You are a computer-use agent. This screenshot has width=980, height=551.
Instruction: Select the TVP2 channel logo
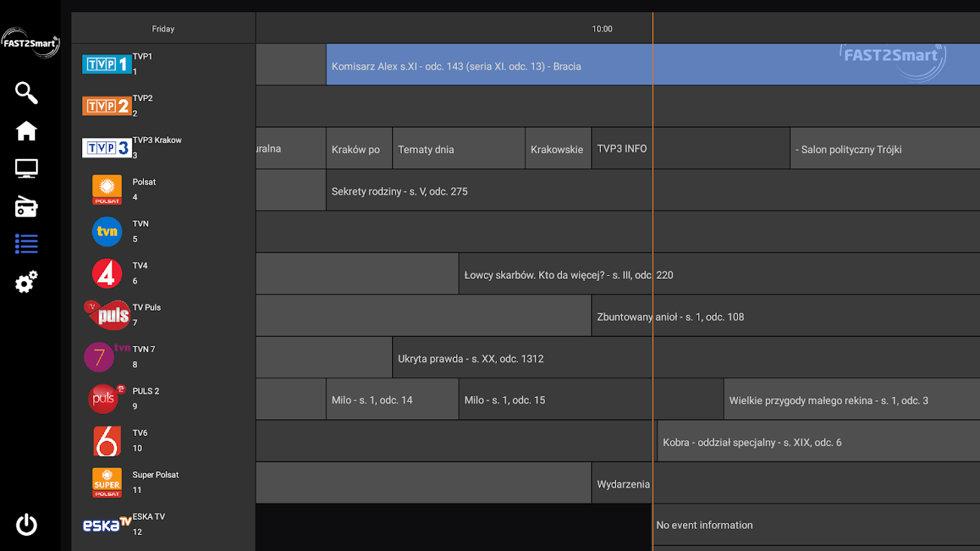pos(107,106)
